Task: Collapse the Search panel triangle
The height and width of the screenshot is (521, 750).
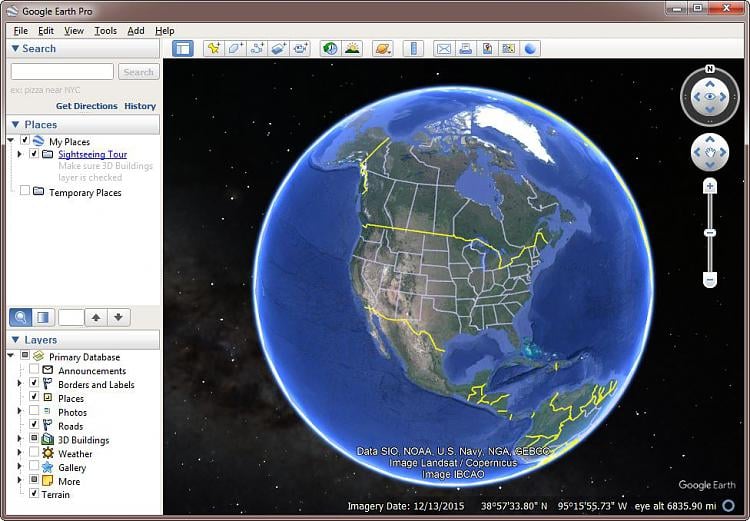Action: [15, 48]
